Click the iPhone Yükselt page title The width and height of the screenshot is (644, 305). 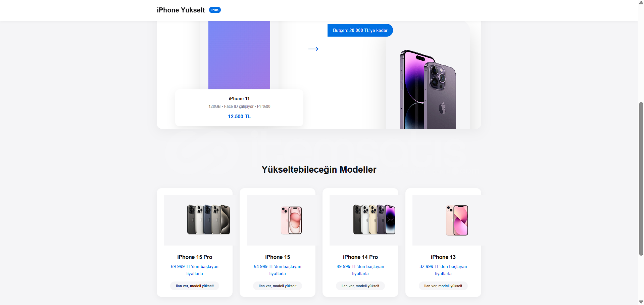pos(181,10)
